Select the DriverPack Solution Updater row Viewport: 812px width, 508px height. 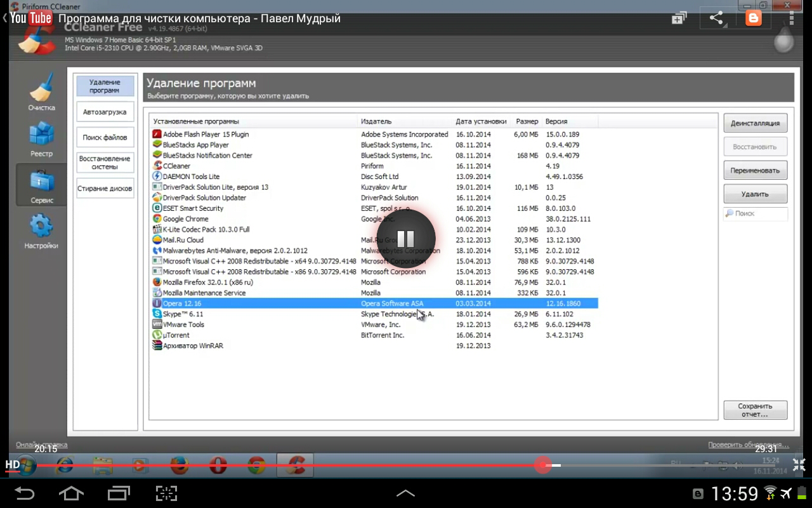point(374,197)
